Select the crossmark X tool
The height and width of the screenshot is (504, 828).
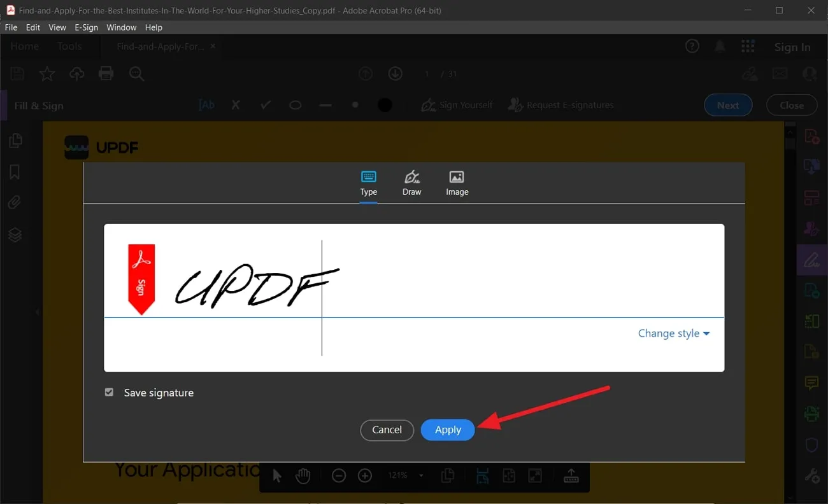(x=236, y=105)
